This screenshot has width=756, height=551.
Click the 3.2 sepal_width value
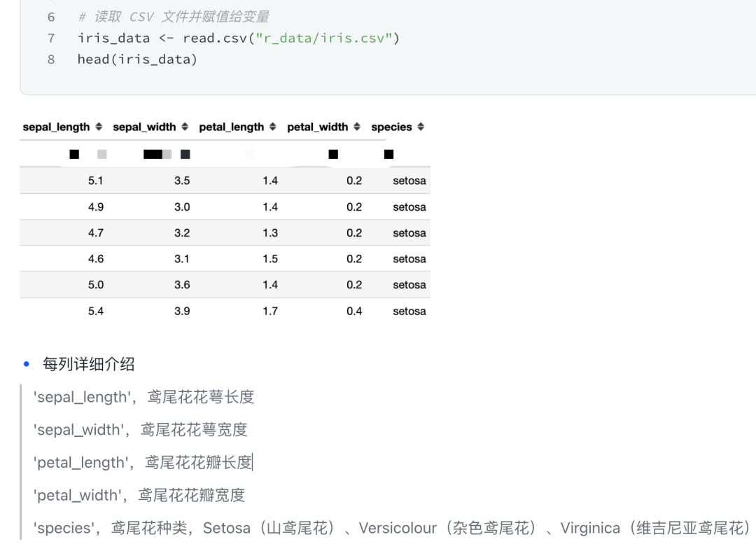(x=182, y=233)
